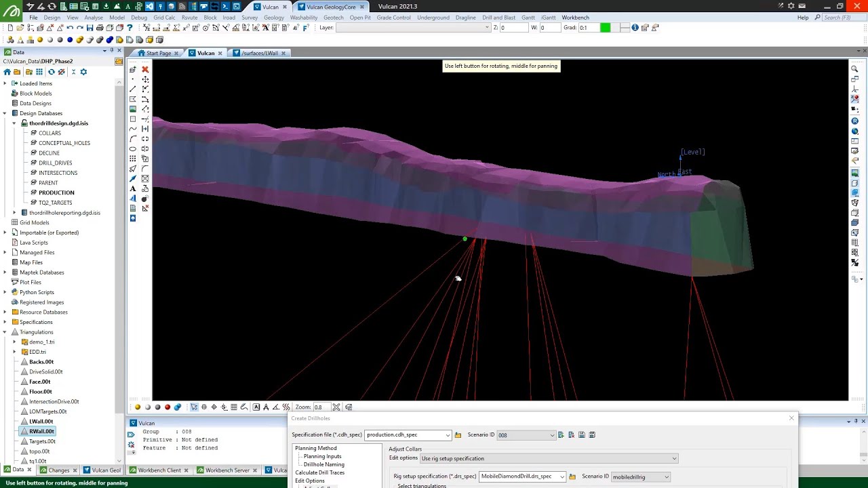Click the browse folder icon beside project path

pos(119,62)
